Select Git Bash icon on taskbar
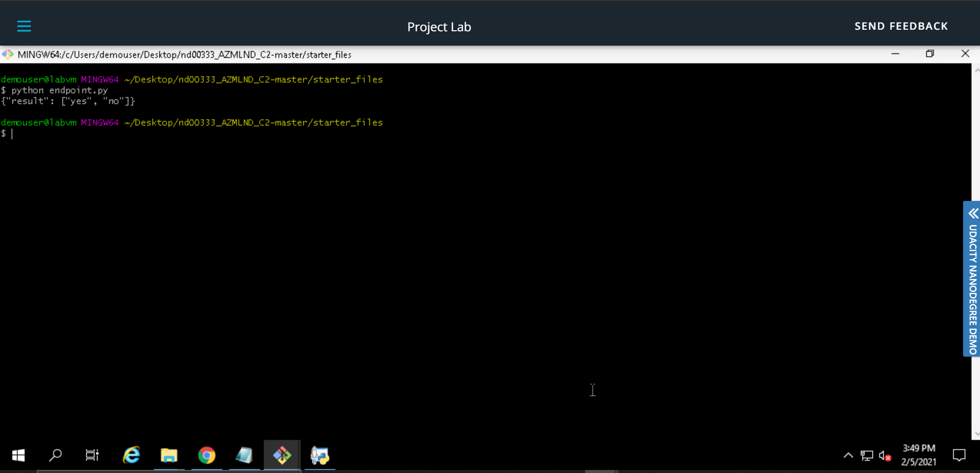Image resolution: width=980 pixels, height=473 pixels. [282, 455]
